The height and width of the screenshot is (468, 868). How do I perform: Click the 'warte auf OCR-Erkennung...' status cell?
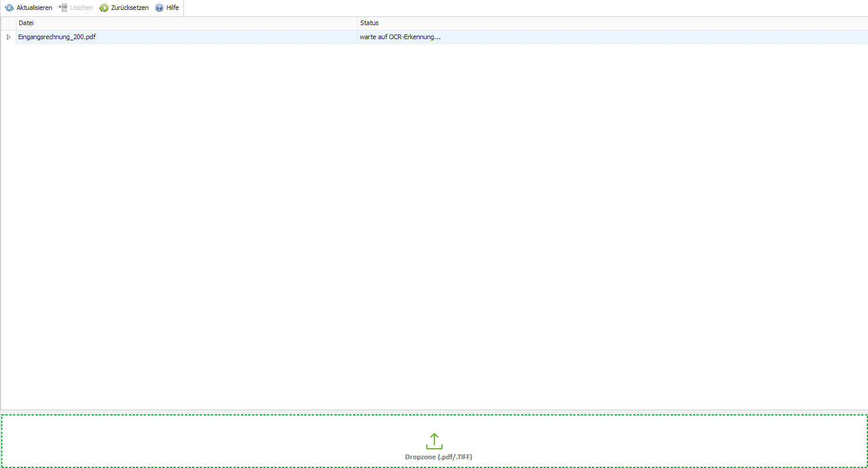(x=400, y=37)
